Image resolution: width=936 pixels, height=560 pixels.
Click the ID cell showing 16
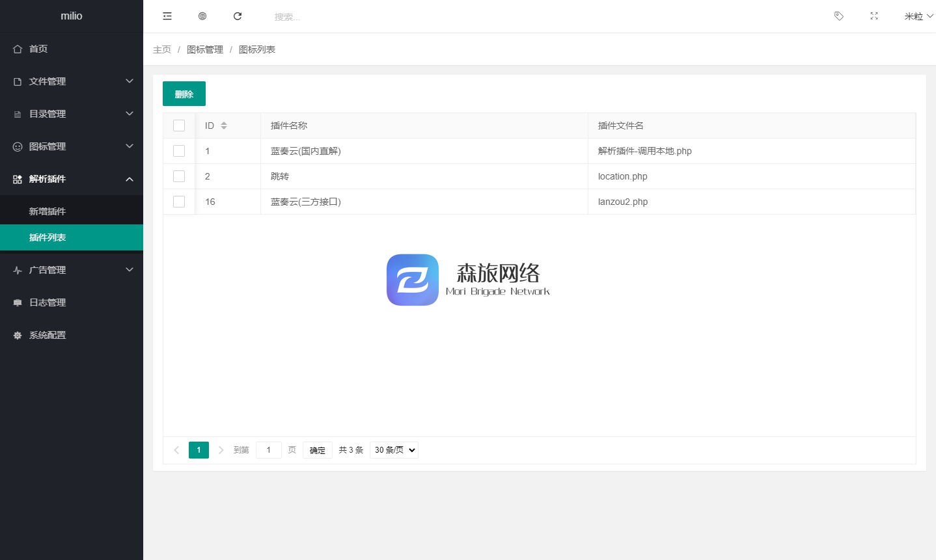click(228, 202)
